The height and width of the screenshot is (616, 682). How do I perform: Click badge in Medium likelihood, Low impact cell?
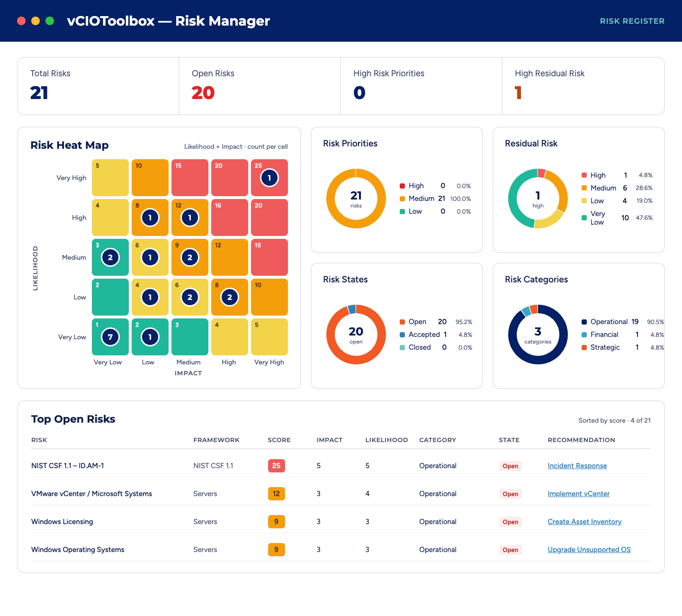coord(150,257)
